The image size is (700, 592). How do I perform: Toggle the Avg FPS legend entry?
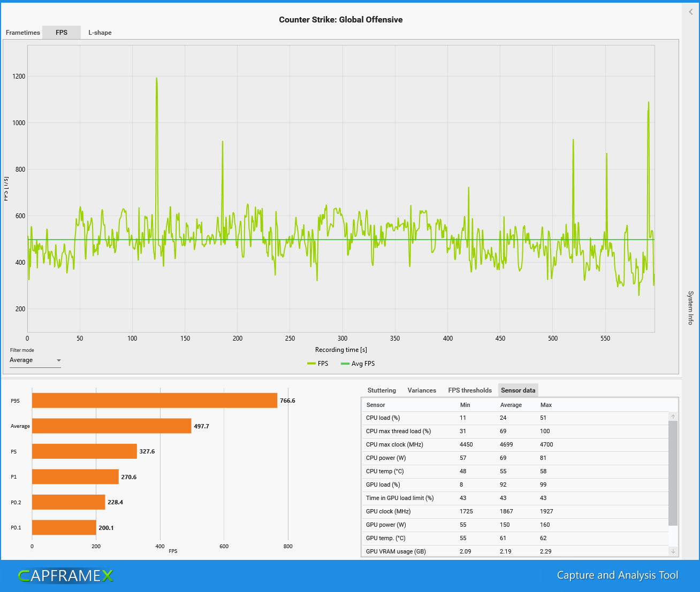357,364
